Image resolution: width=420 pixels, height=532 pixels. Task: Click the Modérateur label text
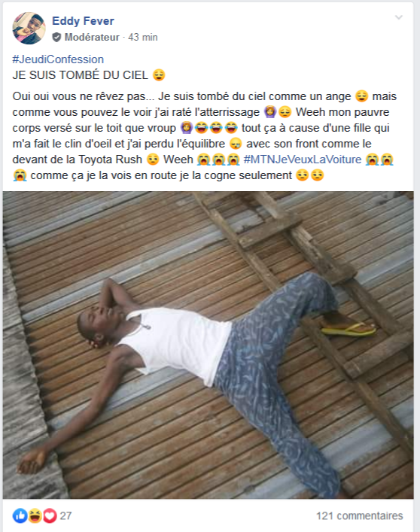92,37
